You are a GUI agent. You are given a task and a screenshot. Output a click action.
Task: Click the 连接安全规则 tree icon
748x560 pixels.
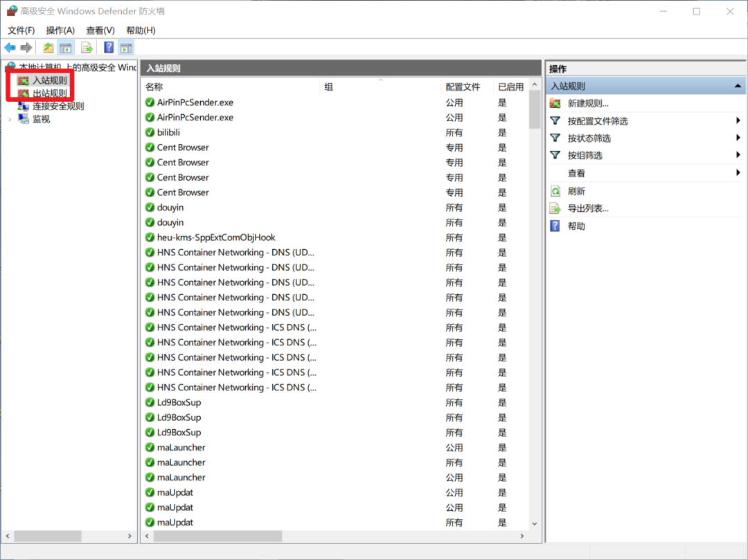point(24,106)
